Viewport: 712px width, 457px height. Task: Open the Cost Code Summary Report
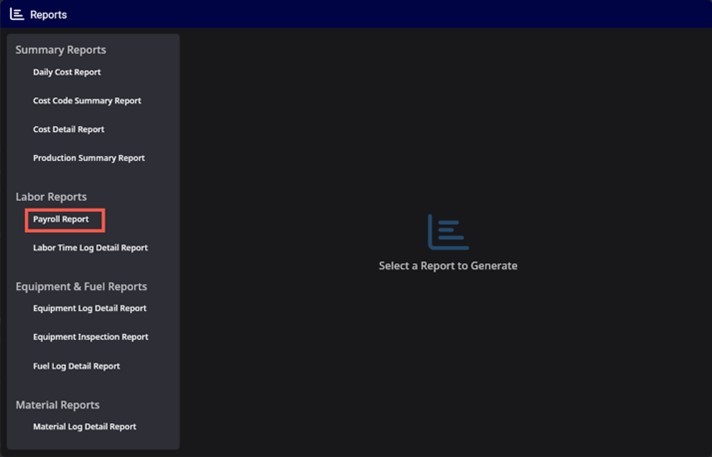click(x=87, y=101)
